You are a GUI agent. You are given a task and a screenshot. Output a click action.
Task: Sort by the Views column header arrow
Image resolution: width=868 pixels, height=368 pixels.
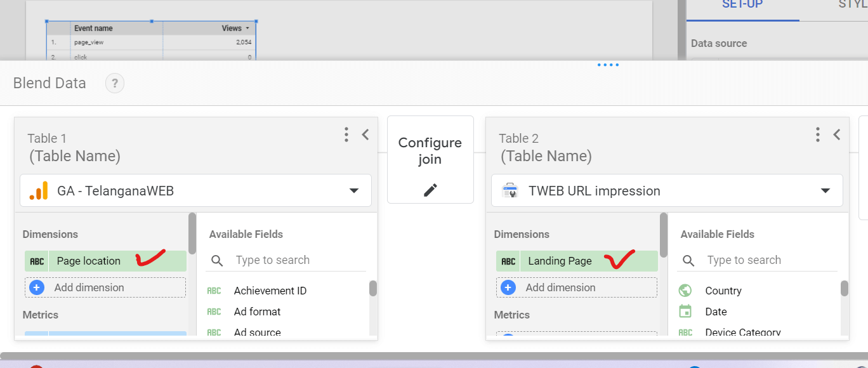pyautogui.click(x=247, y=29)
